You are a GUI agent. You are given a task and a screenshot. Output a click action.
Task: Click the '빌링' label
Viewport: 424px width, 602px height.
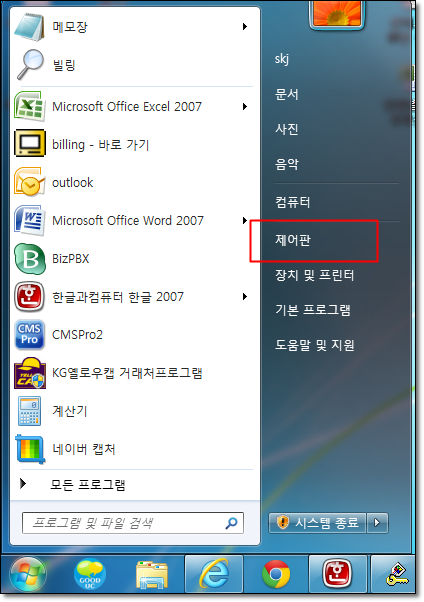pyautogui.click(x=64, y=64)
